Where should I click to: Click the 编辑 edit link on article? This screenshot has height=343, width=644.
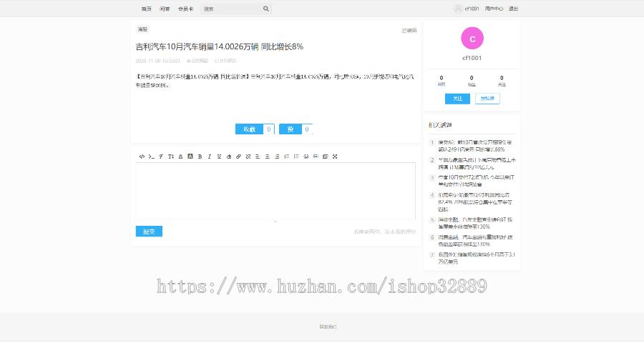click(409, 30)
